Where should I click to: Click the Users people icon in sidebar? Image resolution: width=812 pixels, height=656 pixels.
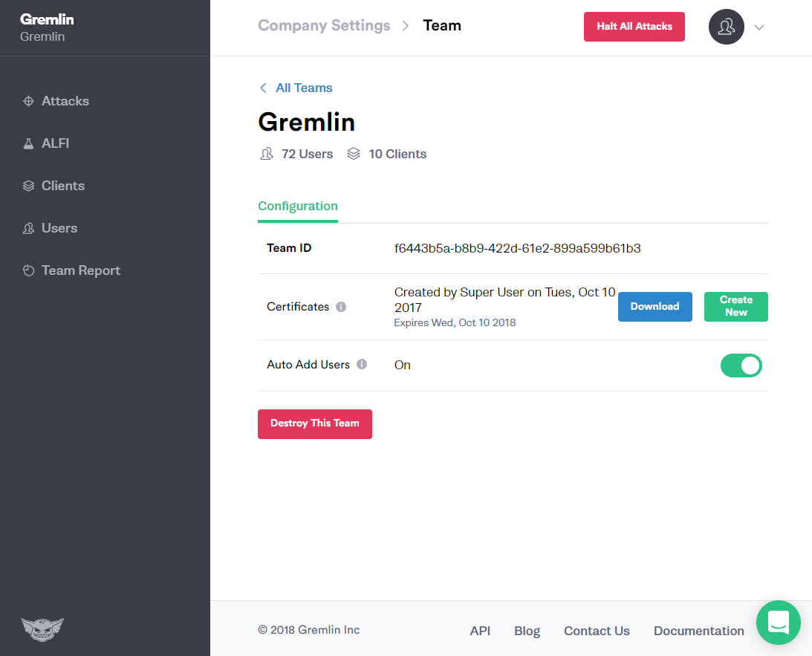(x=28, y=228)
